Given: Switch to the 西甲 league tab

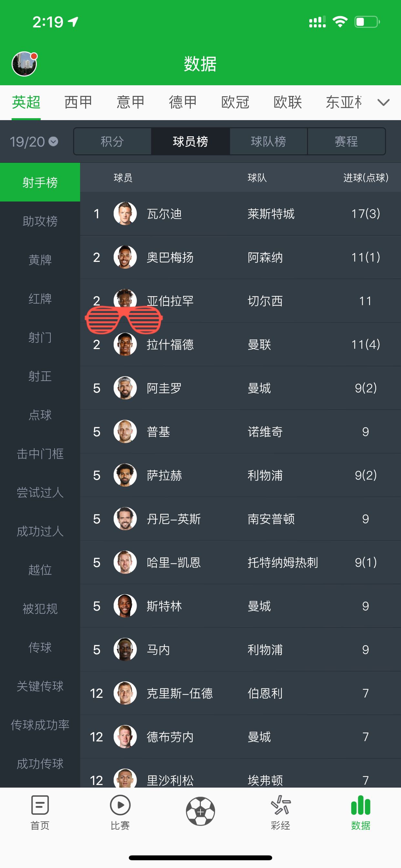Looking at the screenshot, I should [78, 102].
